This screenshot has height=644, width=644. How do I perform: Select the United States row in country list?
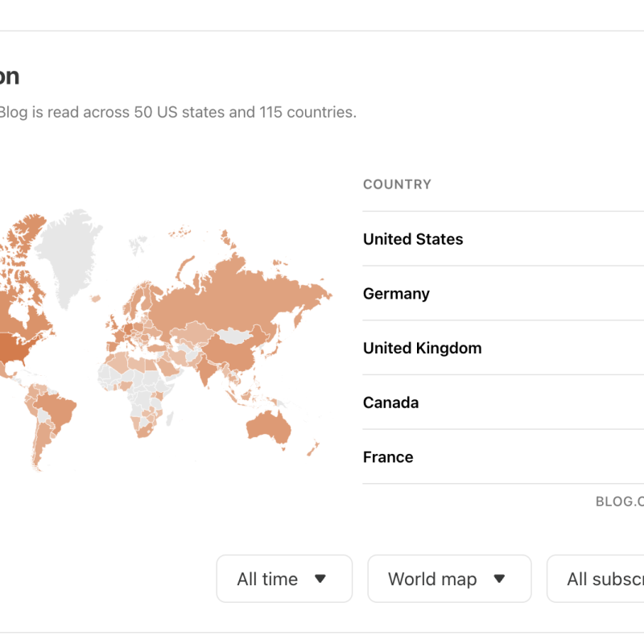(x=413, y=239)
